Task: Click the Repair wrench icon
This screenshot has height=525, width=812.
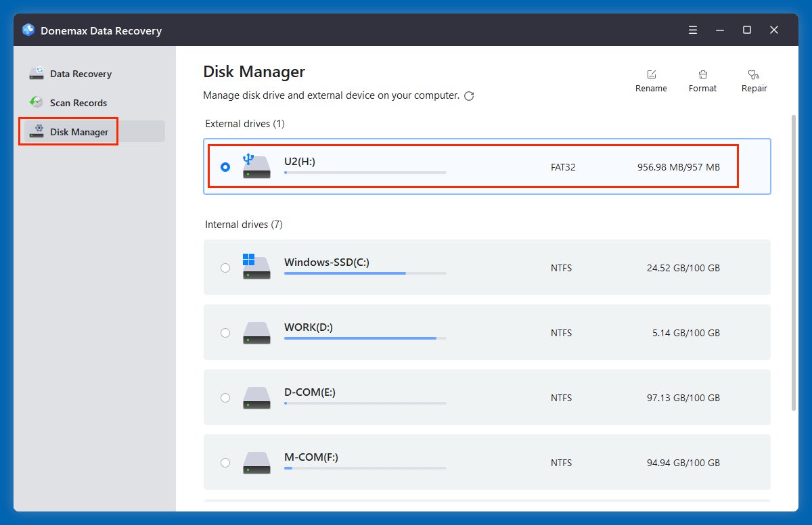Action: (753, 74)
